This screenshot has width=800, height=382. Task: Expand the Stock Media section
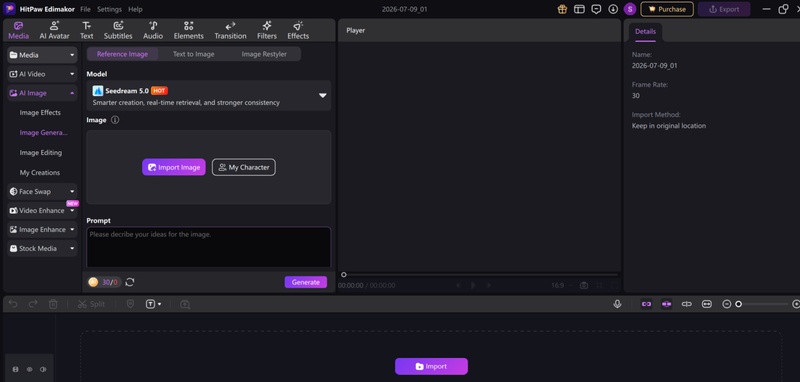click(42, 248)
